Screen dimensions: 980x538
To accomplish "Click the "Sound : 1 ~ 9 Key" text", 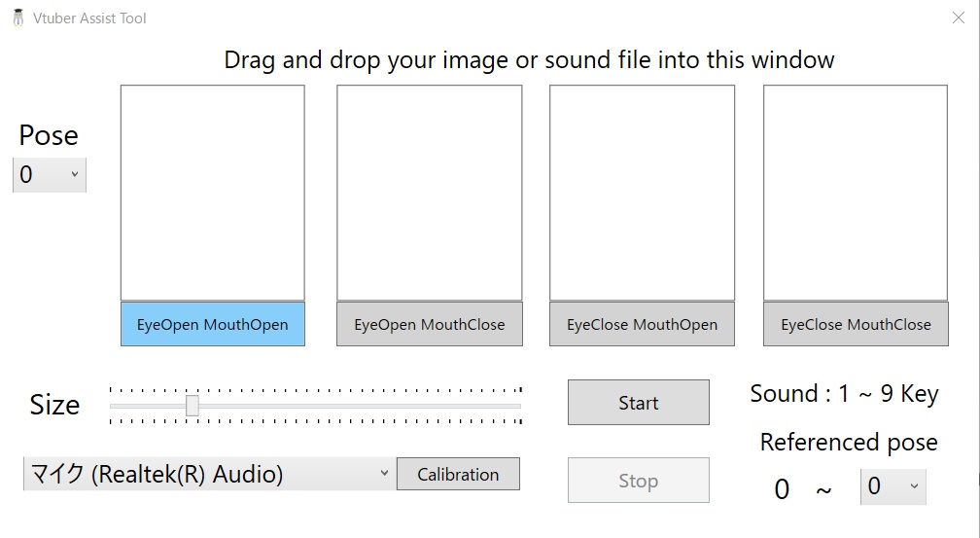I will [x=844, y=393].
